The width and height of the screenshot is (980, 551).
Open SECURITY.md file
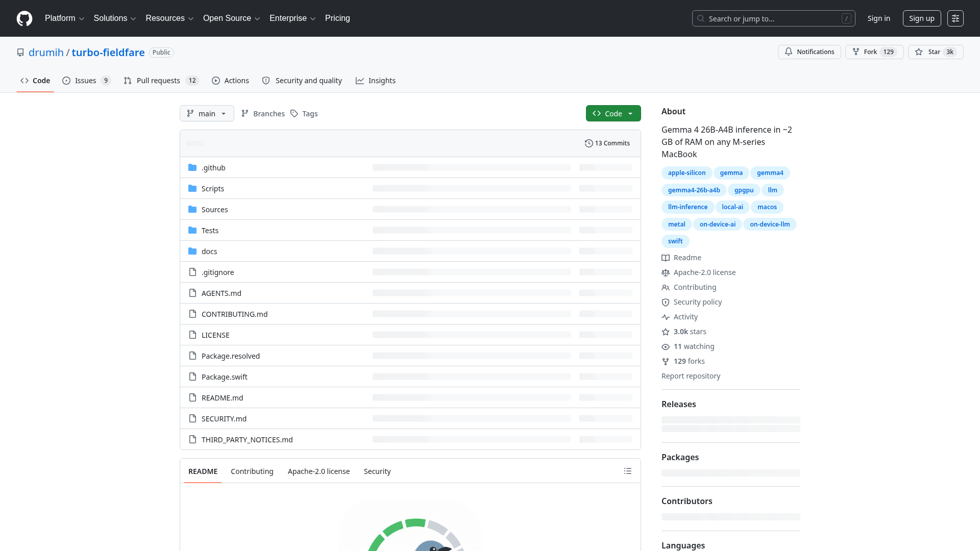224,419
